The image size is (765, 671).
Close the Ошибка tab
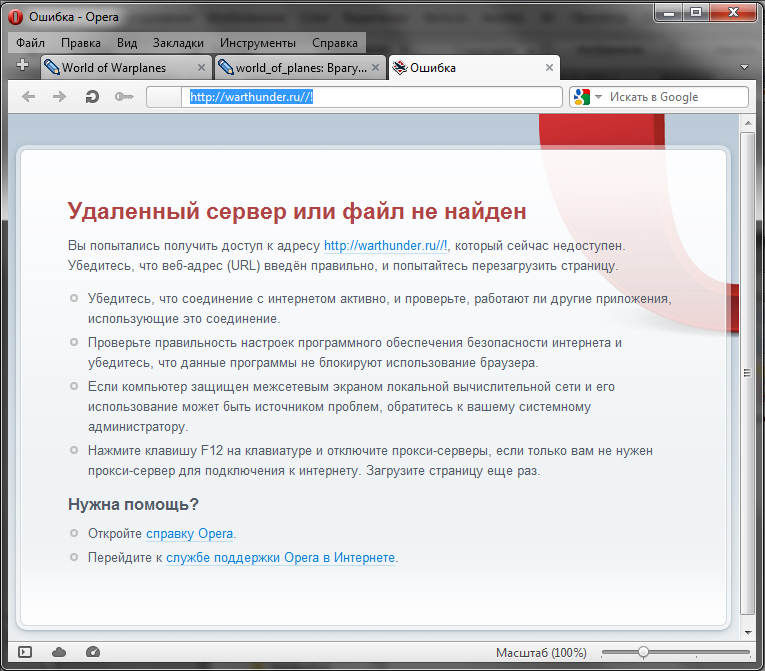[548, 68]
